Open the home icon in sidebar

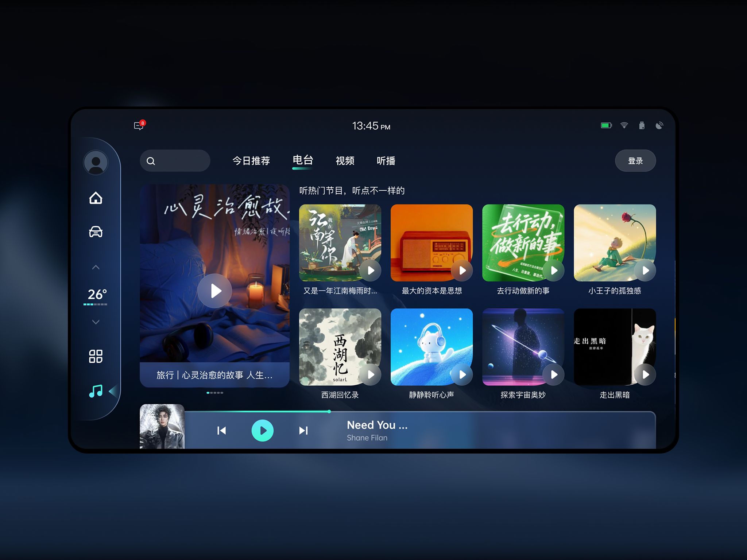(x=96, y=198)
